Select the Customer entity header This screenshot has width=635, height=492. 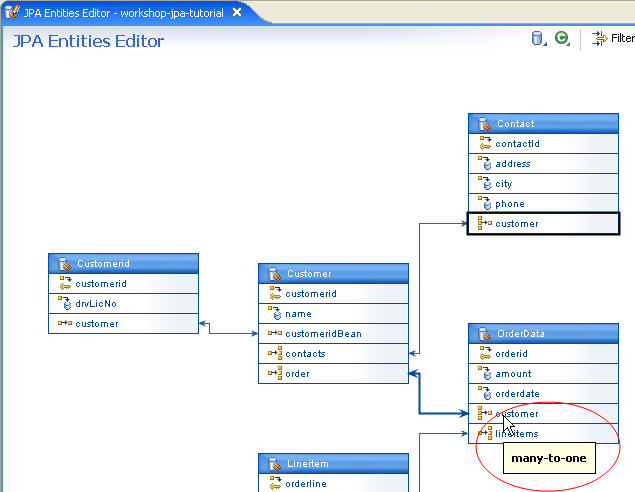tap(333, 274)
